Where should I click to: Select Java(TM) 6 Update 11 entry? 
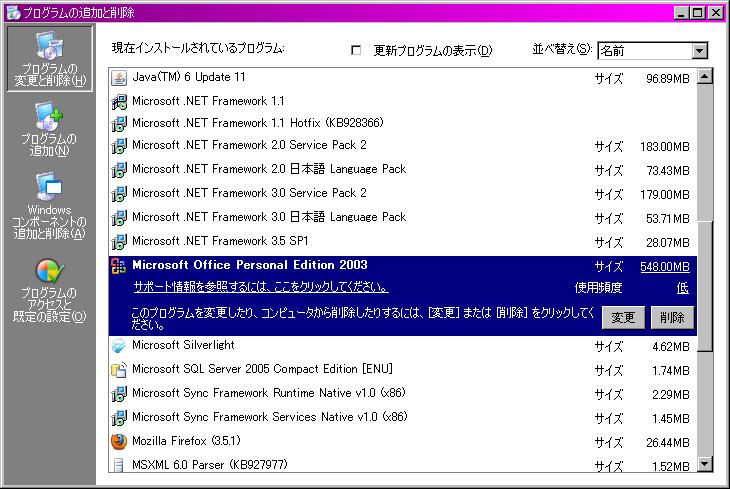tap(403, 78)
